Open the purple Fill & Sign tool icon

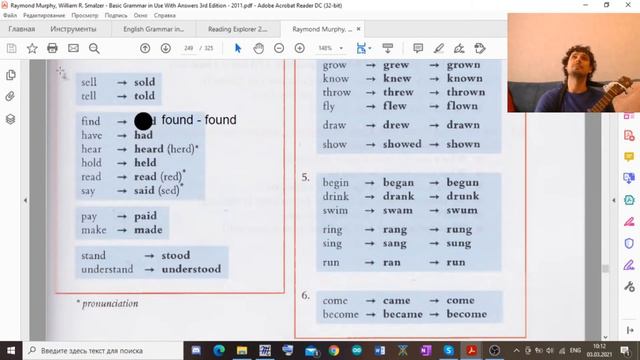(x=629, y=265)
